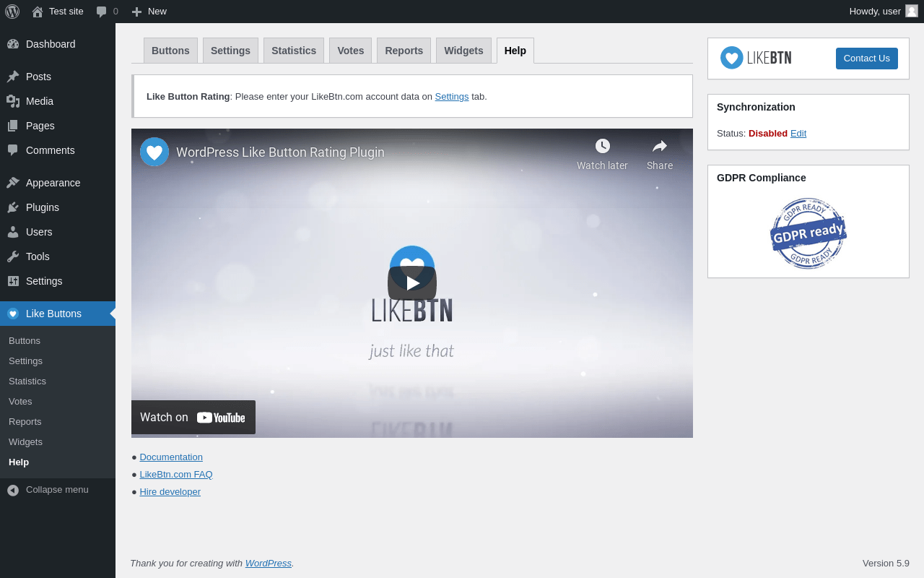Open the Test site home icon

38,12
